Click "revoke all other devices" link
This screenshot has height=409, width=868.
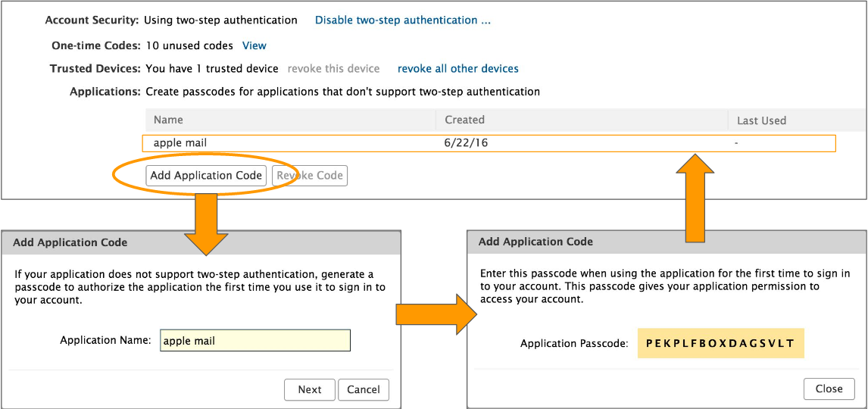[x=457, y=69]
